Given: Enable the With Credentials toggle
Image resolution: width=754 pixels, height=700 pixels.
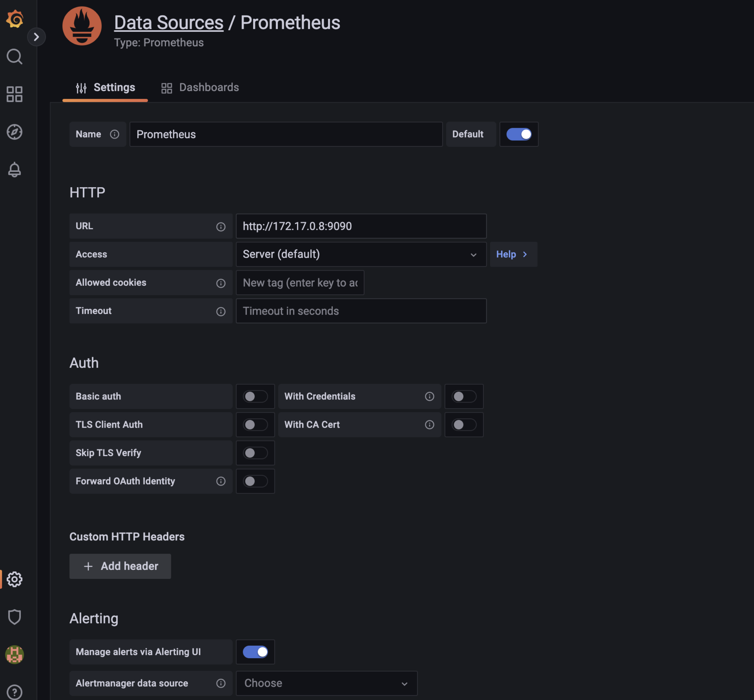Looking at the screenshot, I should (464, 396).
